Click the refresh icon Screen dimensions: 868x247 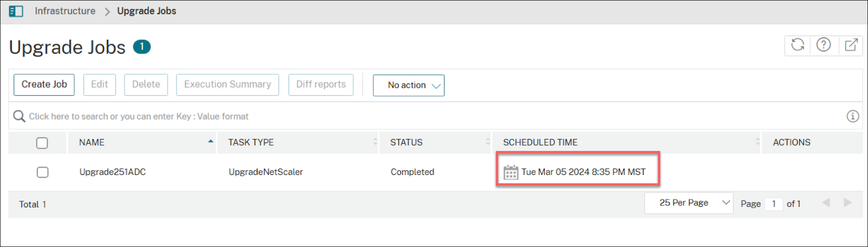click(x=797, y=45)
